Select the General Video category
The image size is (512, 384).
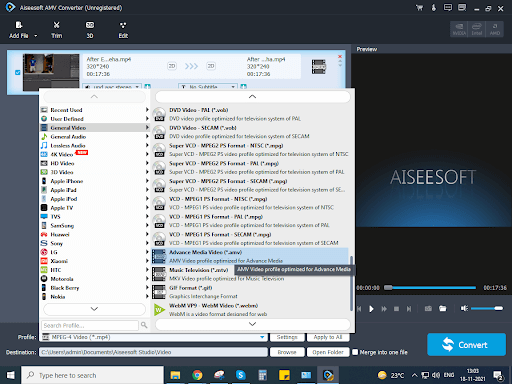pos(95,128)
